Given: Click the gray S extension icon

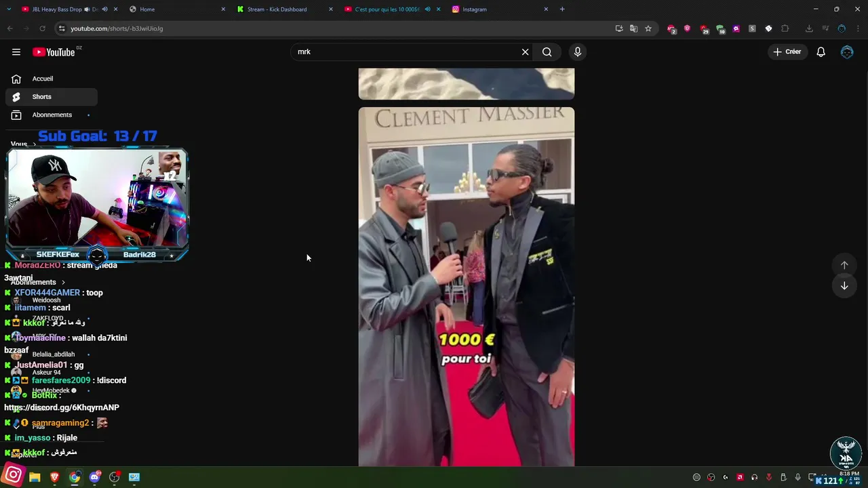Looking at the screenshot, I should tap(752, 28).
